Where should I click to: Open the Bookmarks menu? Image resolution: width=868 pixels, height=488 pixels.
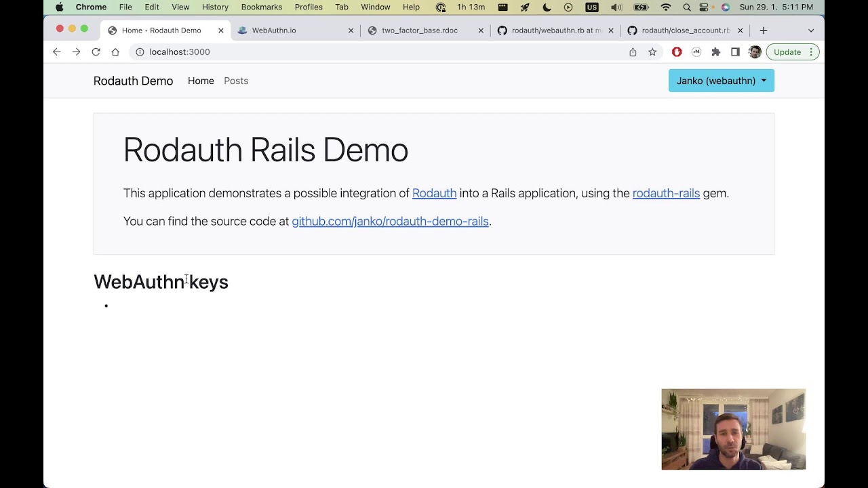[262, 7]
